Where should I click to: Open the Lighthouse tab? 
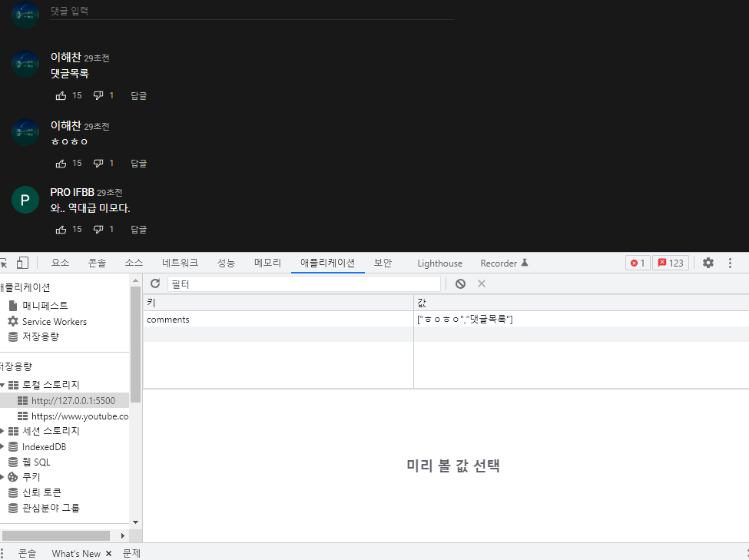(440, 263)
